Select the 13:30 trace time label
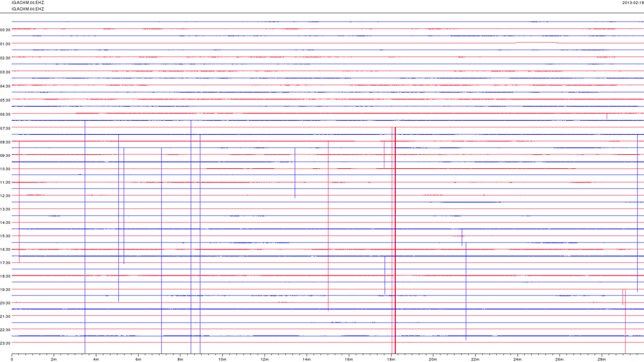The height and width of the screenshot is (362, 644). pyautogui.click(x=5, y=209)
